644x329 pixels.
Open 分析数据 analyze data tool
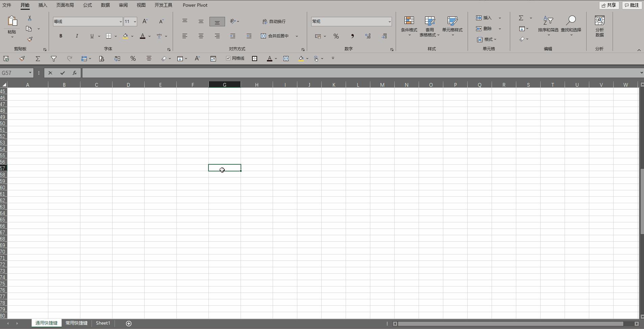pos(599,26)
